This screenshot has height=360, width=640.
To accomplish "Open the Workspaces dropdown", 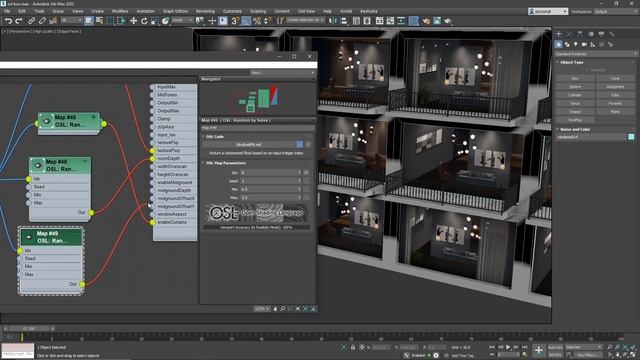I will (616, 11).
